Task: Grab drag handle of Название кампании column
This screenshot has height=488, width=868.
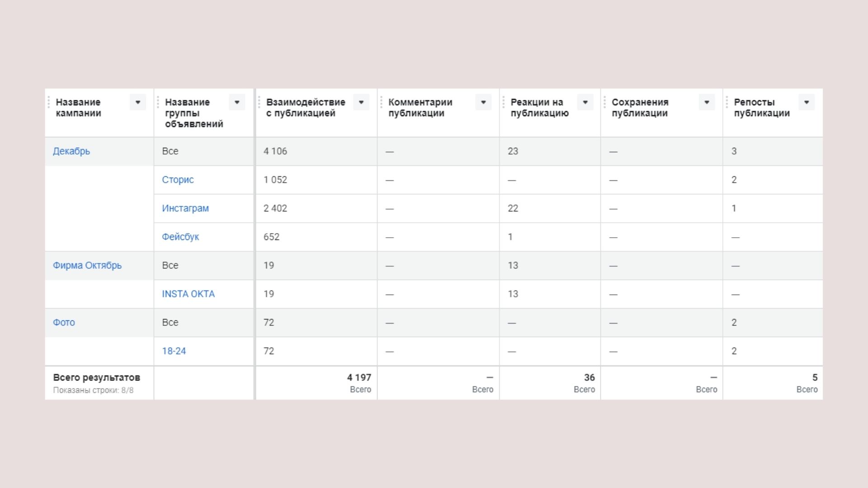Action: click(49, 102)
